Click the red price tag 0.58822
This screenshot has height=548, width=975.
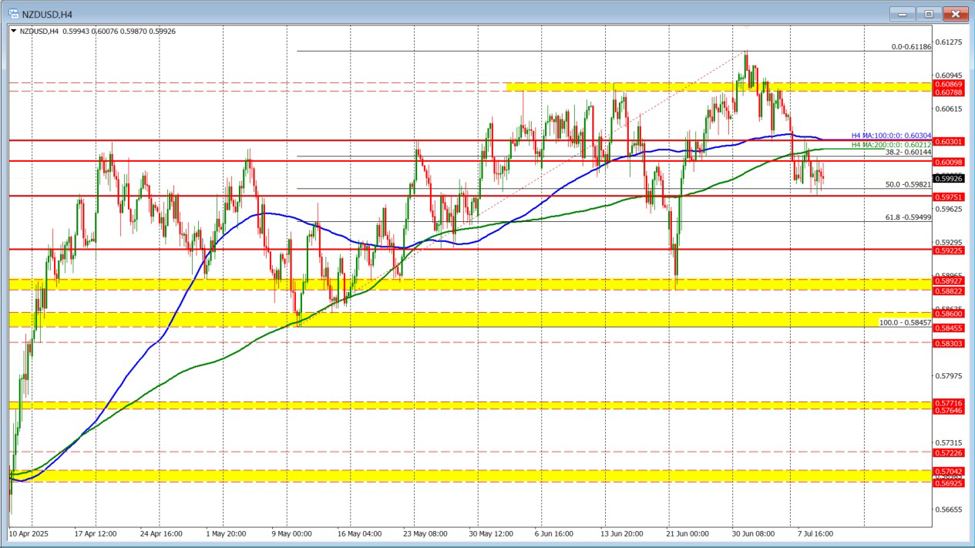tap(949, 291)
